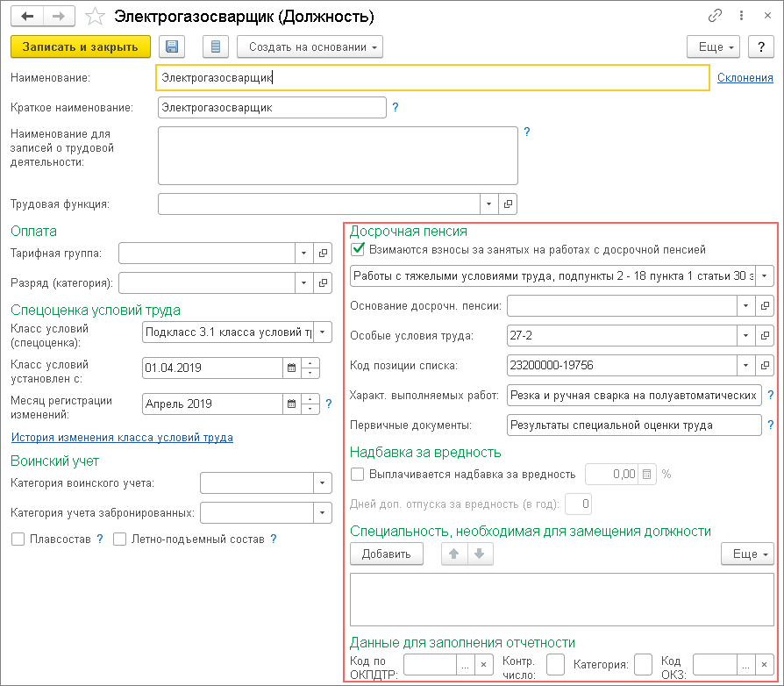Click the link icon in title bar
The width and height of the screenshot is (784, 686).
[x=716, y=17]
